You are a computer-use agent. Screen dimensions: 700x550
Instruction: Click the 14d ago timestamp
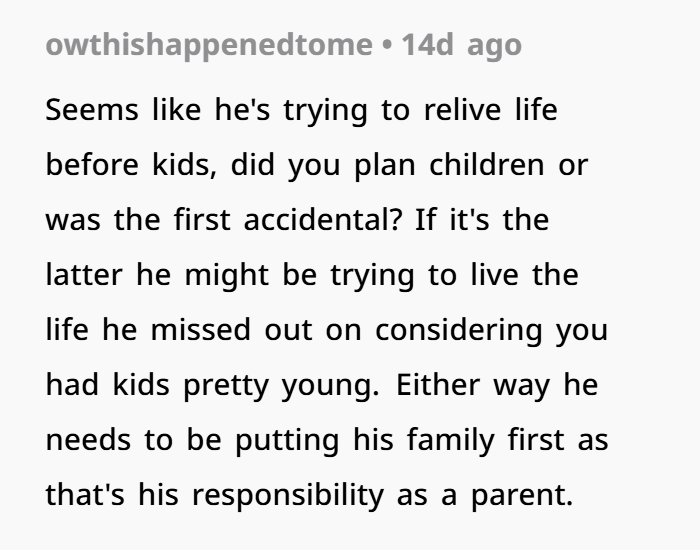(462, 46)
